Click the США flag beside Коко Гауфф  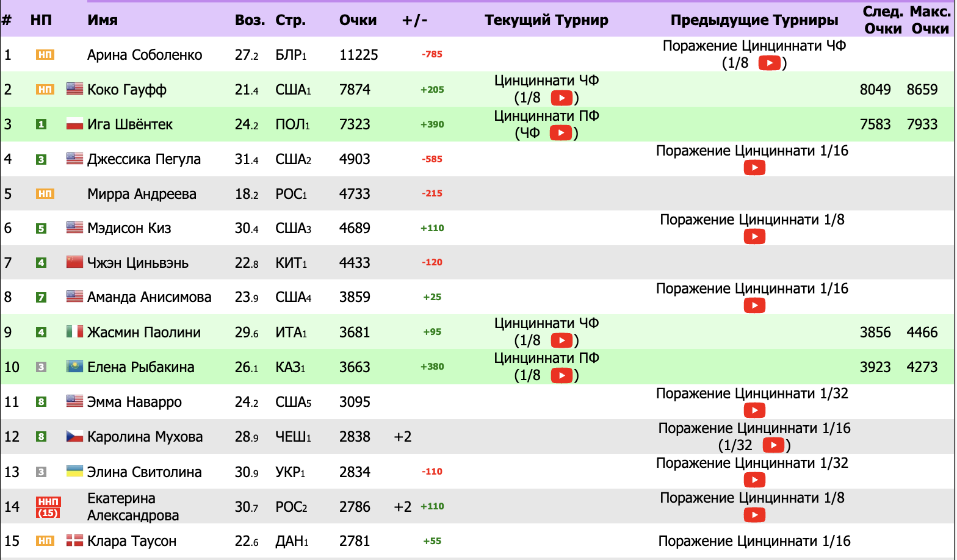pos(74,89)
